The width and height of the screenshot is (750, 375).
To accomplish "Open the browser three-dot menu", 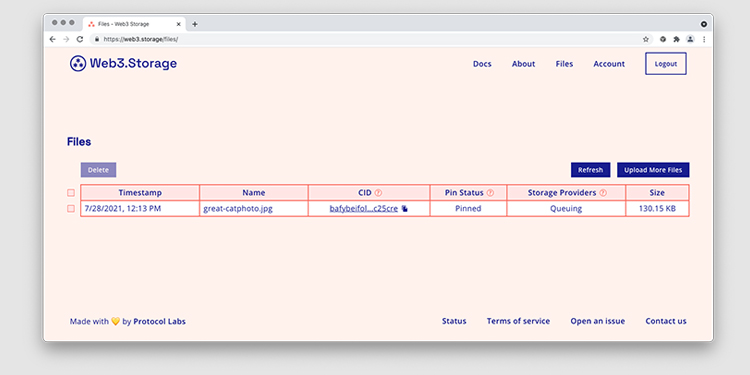I will click(x=704, y=39).
